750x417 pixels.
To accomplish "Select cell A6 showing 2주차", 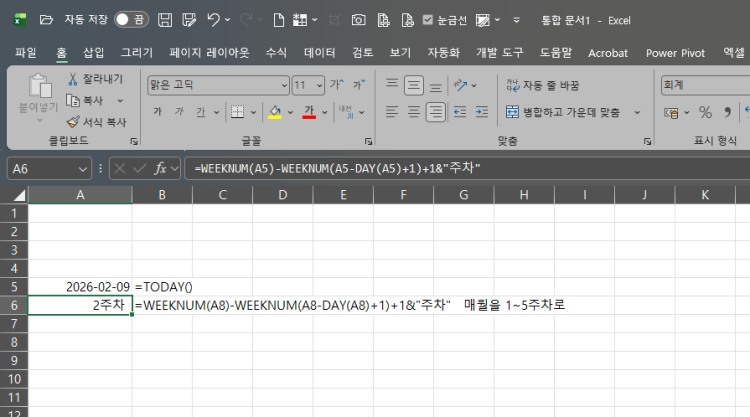I will (80, 305).
